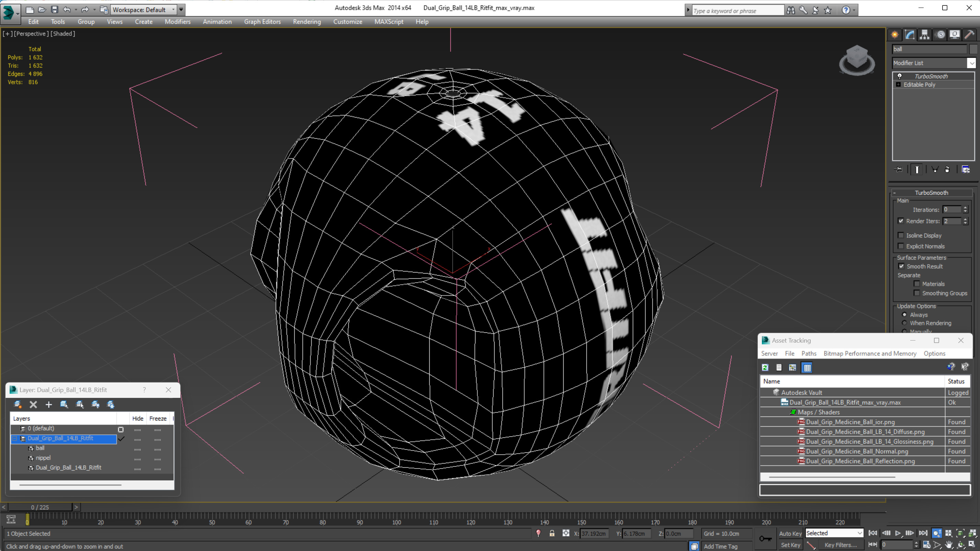This screenshot has height=551, width=980.
Task: Open Time Configuration icon
Action: tap(926, 544)
